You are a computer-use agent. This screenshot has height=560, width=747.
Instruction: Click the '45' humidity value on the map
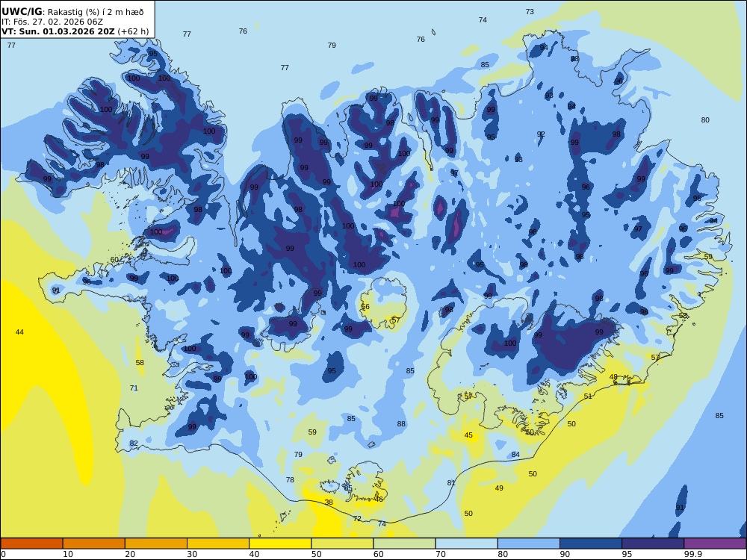tap(468, 435)
